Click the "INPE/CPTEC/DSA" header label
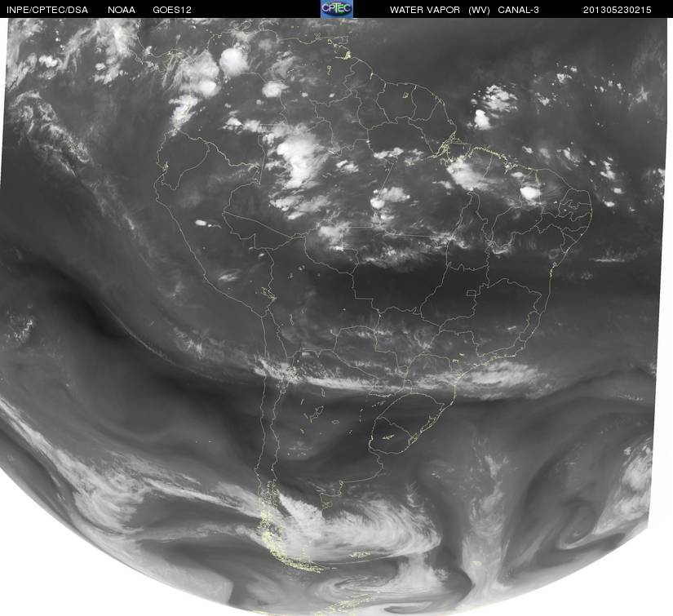Viewport: 673px width, 616px height. click(47, 10)
